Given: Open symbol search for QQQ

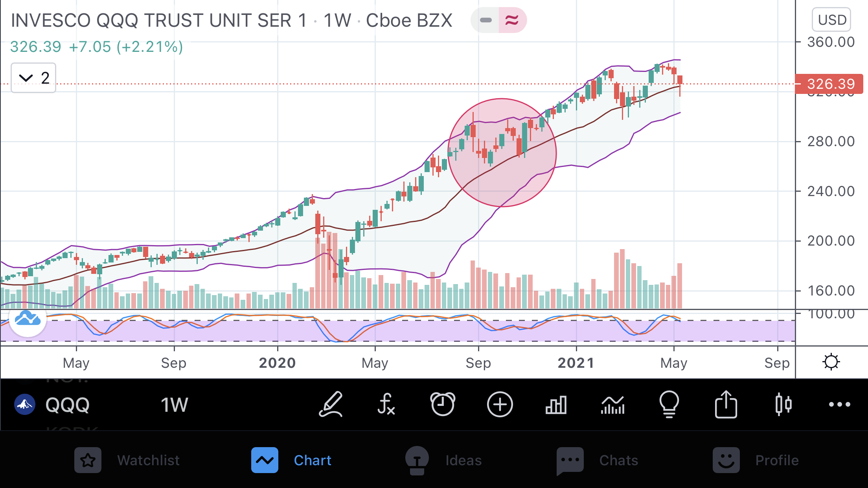Looking at the screenshot, I should click(x=68, y=405).
